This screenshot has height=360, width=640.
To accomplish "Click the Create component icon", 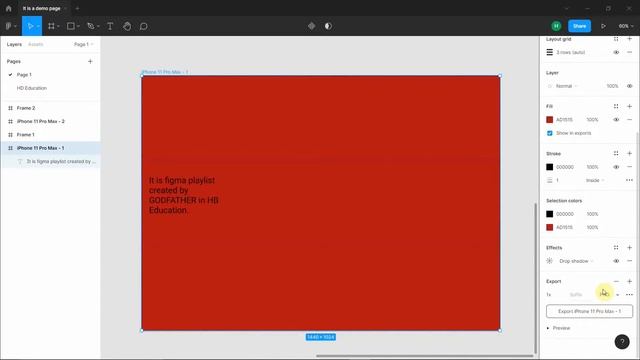I will (x=311, y=26).
